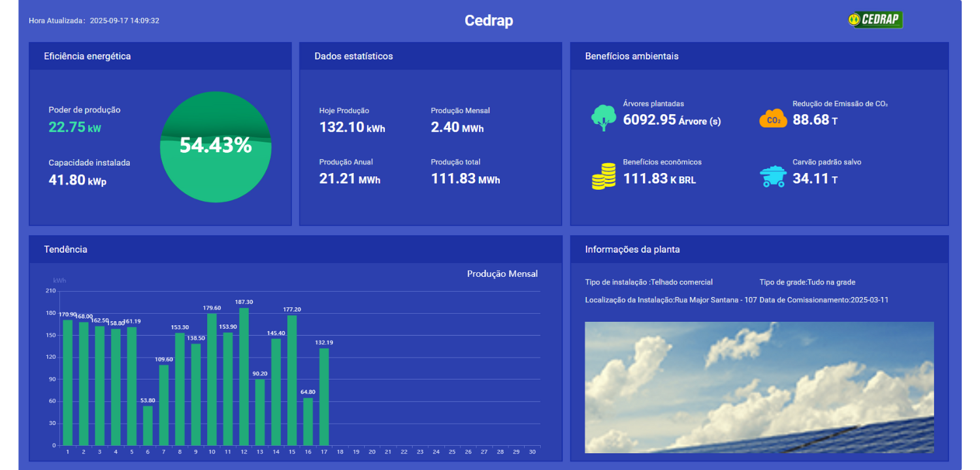
Task: Click the Cedrap page title
Action: [489, 21]
